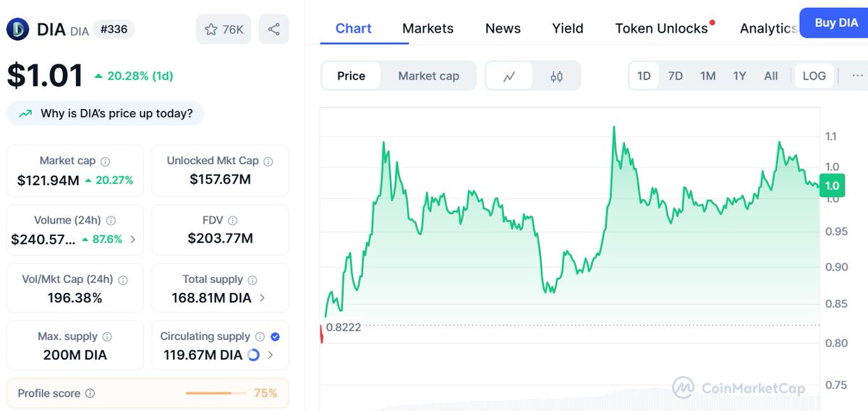Show Vol/Mkt Cap (24h) info icon
The image size is (868, 411).
(123, 280)
